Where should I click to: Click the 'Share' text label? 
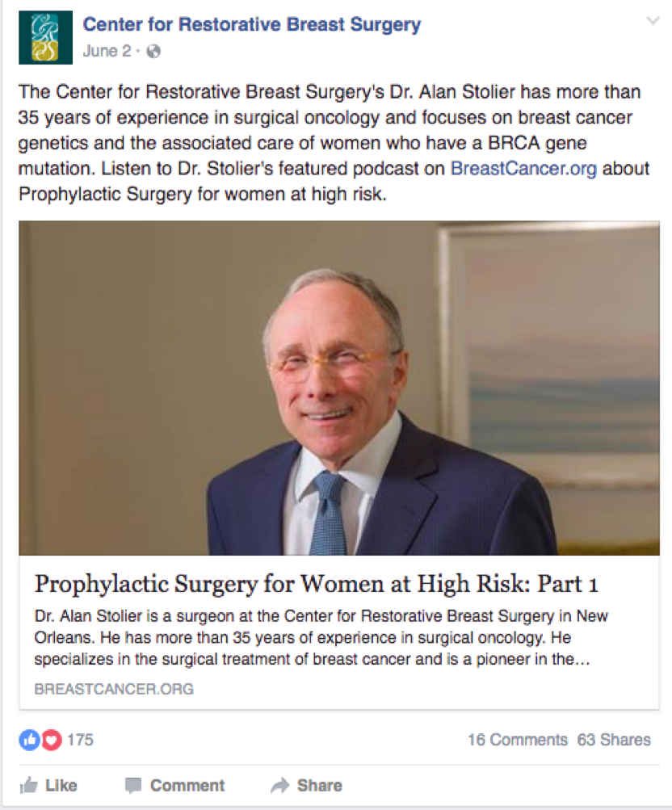coord(319,785)
